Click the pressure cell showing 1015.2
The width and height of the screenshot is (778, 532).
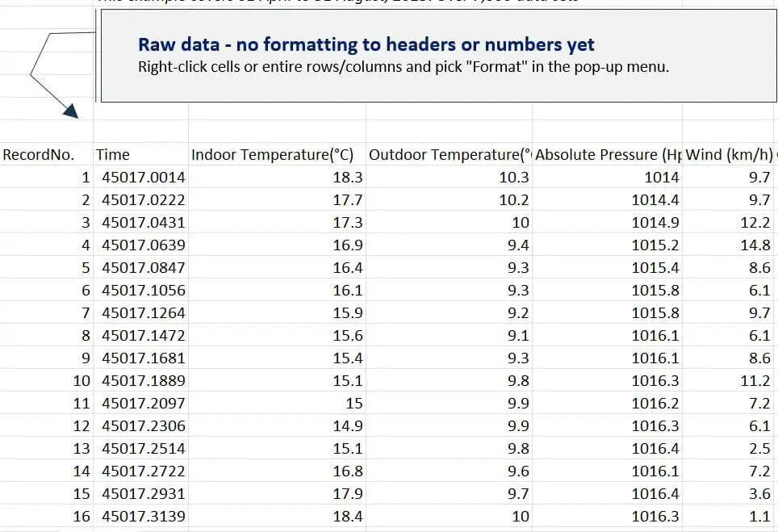click(x=655, y=245)
